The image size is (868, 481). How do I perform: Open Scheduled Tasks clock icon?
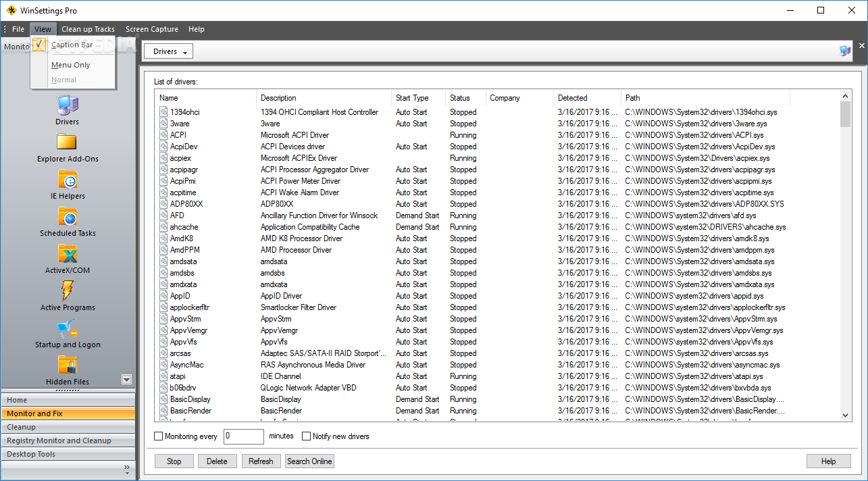point(68,216)
